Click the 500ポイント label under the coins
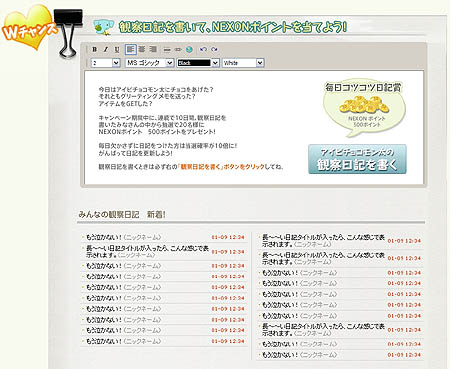The width and height of the screenshot is (450, 369). pyautogui.click(x=367, y=125)
